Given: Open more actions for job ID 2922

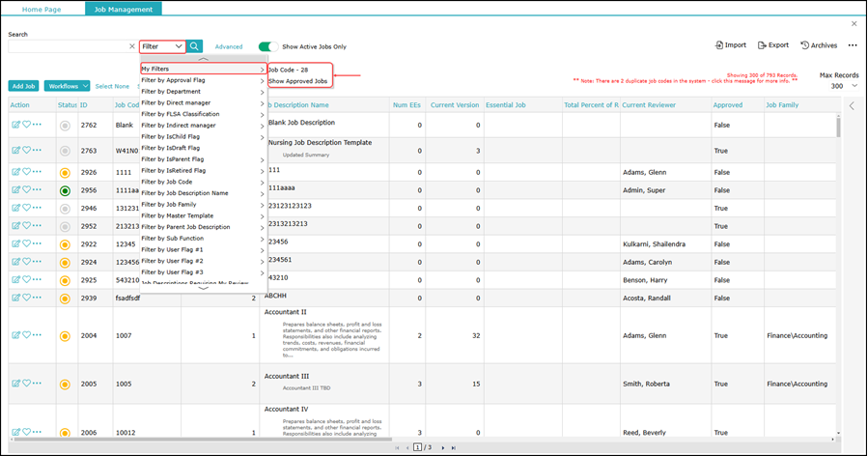Looking at the screenshot, I should click(x=37, y=243).
